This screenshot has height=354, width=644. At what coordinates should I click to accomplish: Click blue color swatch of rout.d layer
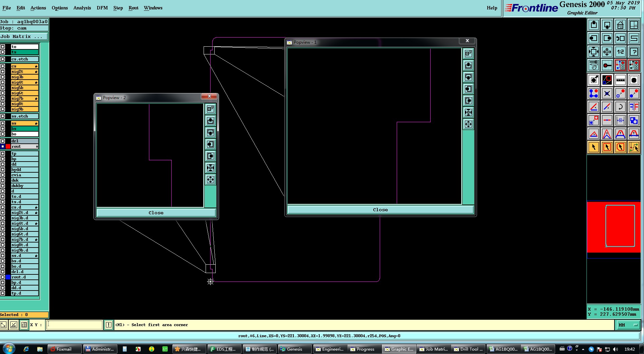pyautogui.click(x=8, y=277)
